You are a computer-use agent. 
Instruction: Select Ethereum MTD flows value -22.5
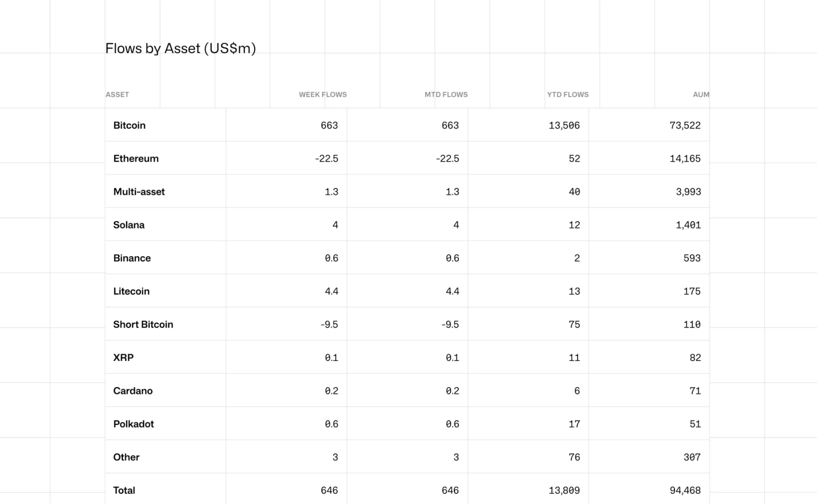point(447,158)
